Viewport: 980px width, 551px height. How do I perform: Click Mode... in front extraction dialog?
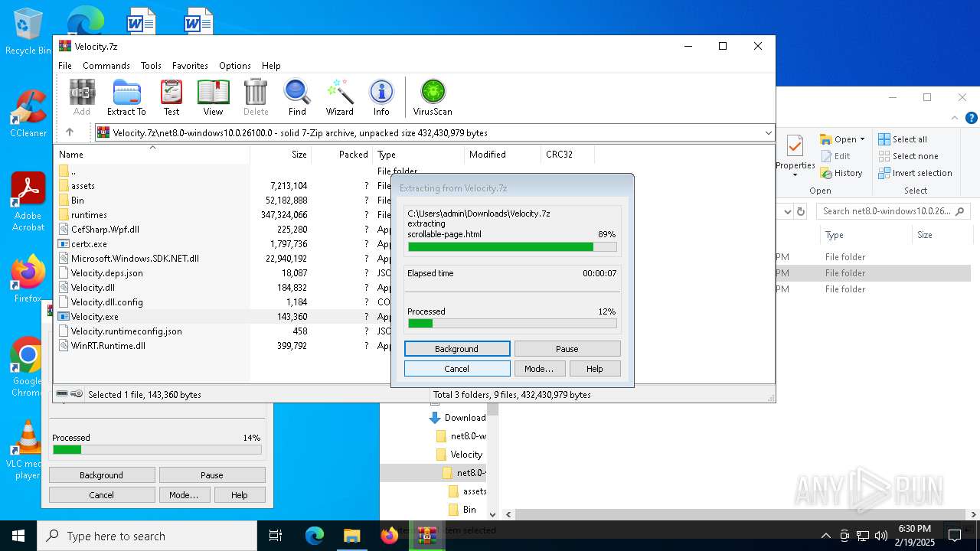539,369
